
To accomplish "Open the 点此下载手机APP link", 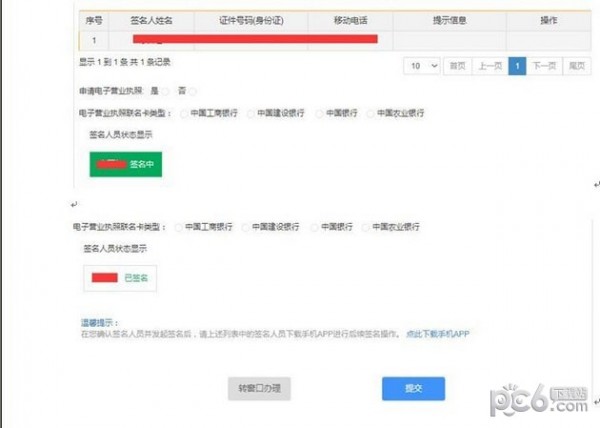I will tap(438, 334).
